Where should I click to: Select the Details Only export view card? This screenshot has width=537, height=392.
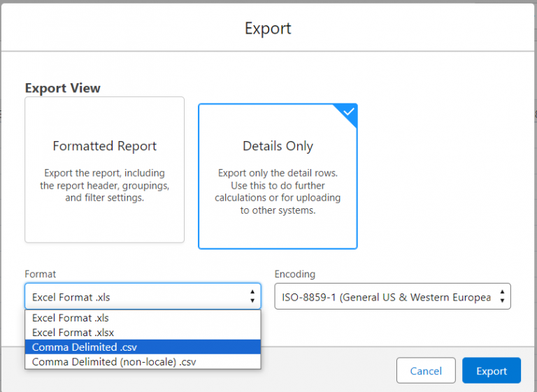[278, 176]
